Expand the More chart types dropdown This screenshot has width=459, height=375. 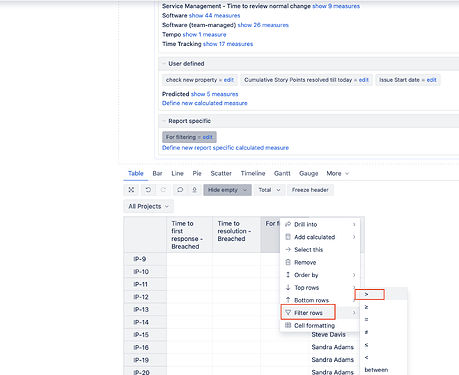point(337,173)
